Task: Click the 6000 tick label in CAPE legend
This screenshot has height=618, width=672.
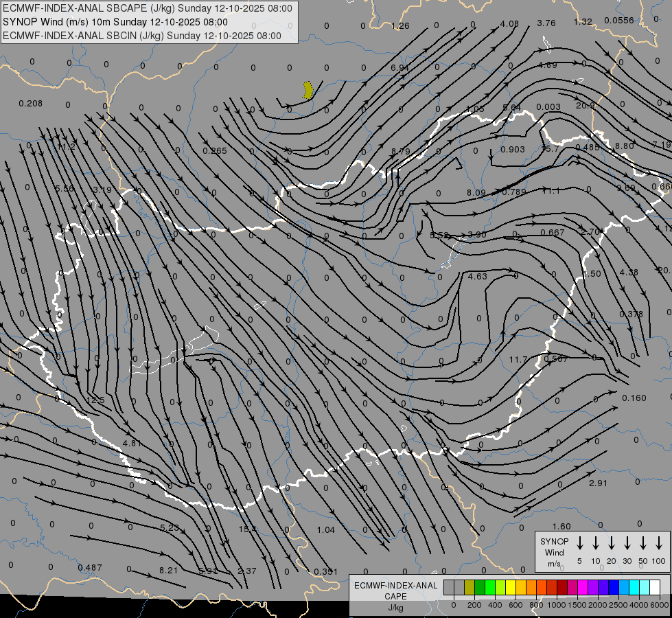Action: (659, 605)
